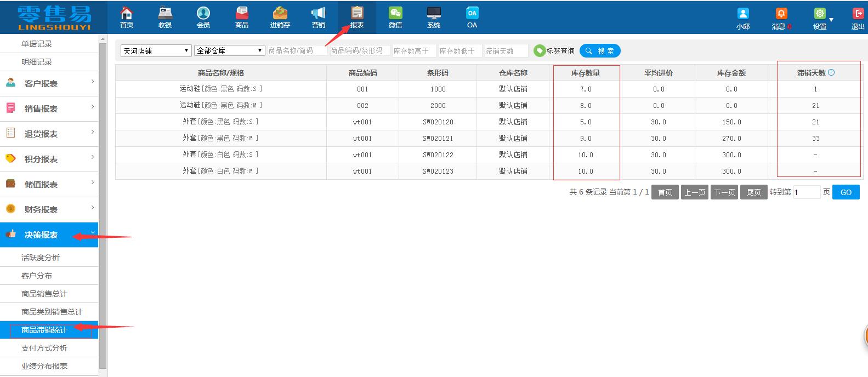Click the sidebar vertical scrollbar
This screenshot has height=377, width=868.
(x=103, y=203)
